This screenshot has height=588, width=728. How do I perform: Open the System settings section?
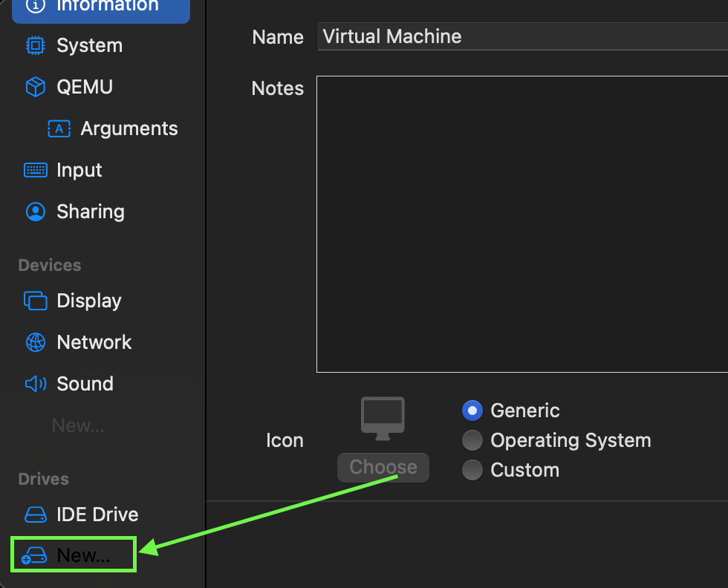pos(89,45)
